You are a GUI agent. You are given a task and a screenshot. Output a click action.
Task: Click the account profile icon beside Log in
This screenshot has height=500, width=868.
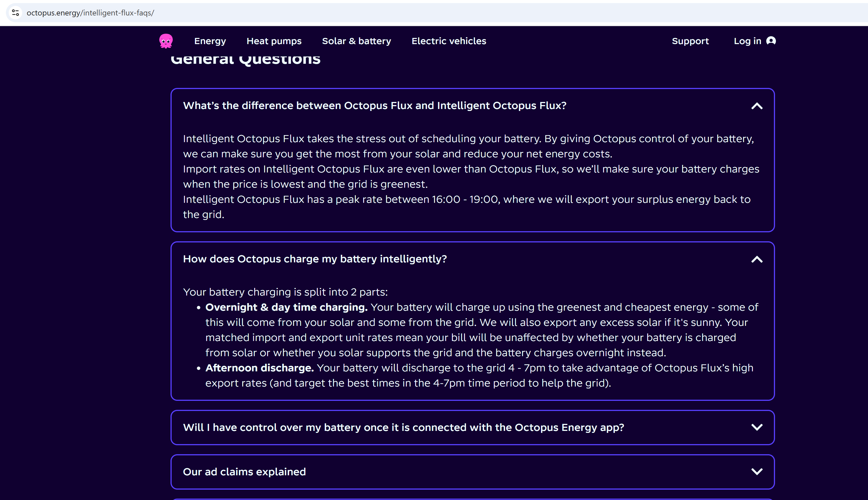(x=771, y=41)
